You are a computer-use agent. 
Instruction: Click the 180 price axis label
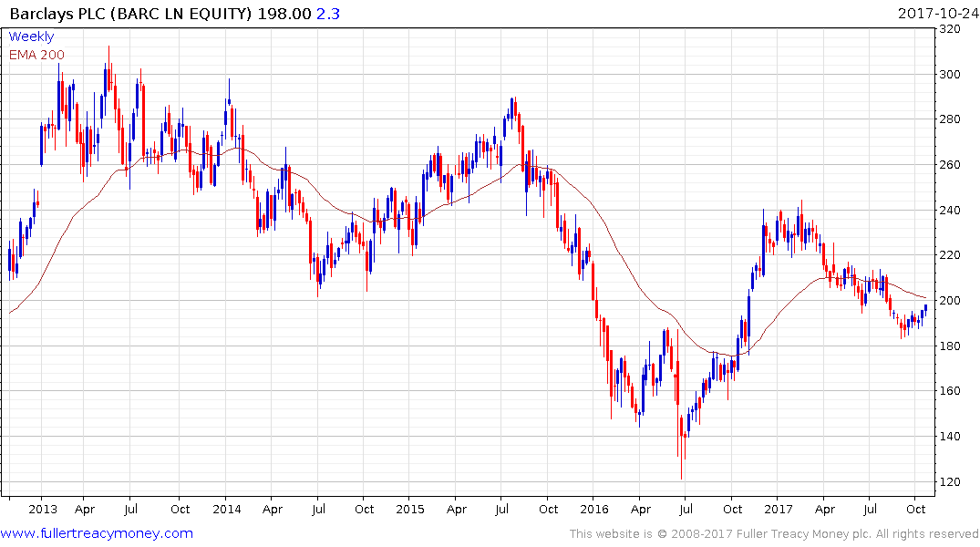(950, 346)
